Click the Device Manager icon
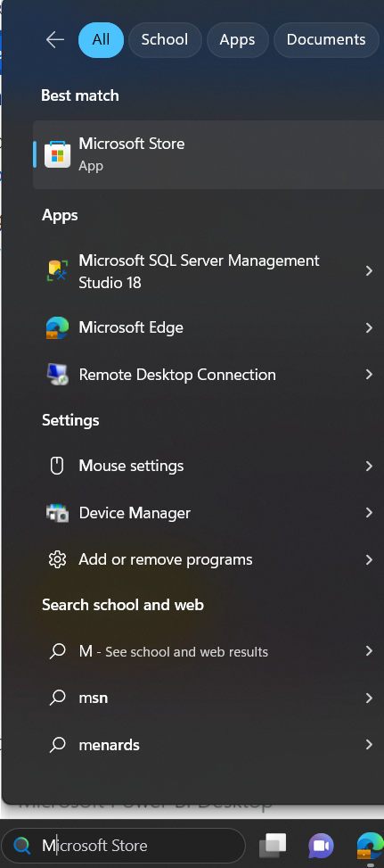Screen dimensions: 384x868 click(57, 513)
